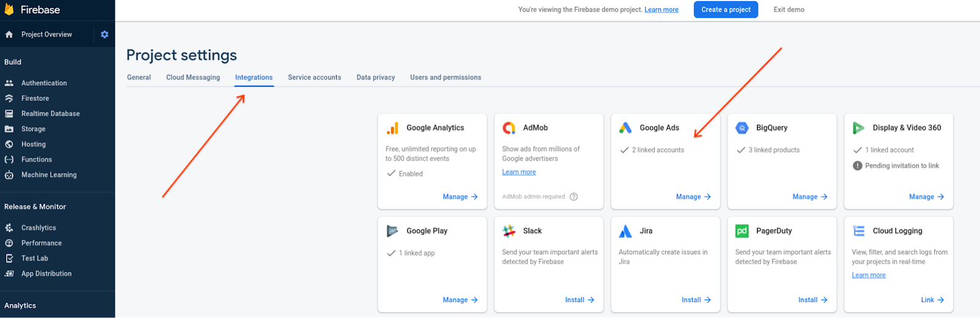Click the Google Analytics card icon
Screen dimensions: 980x318
pyautogui.click(x=393, y=128)
